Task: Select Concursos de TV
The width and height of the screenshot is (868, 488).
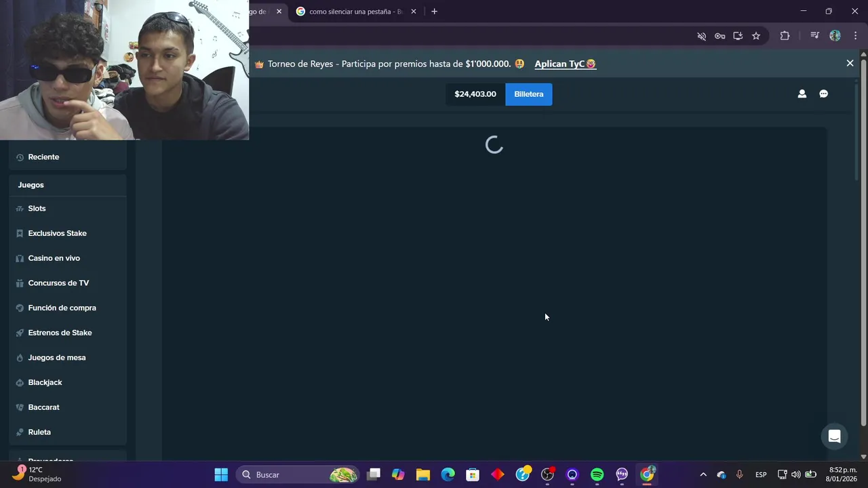Action: click(68, 283)
